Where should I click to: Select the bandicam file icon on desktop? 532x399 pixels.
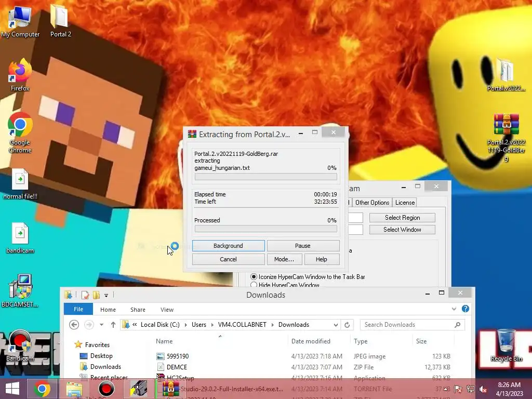pyautogui.click(x=20, y=238)
